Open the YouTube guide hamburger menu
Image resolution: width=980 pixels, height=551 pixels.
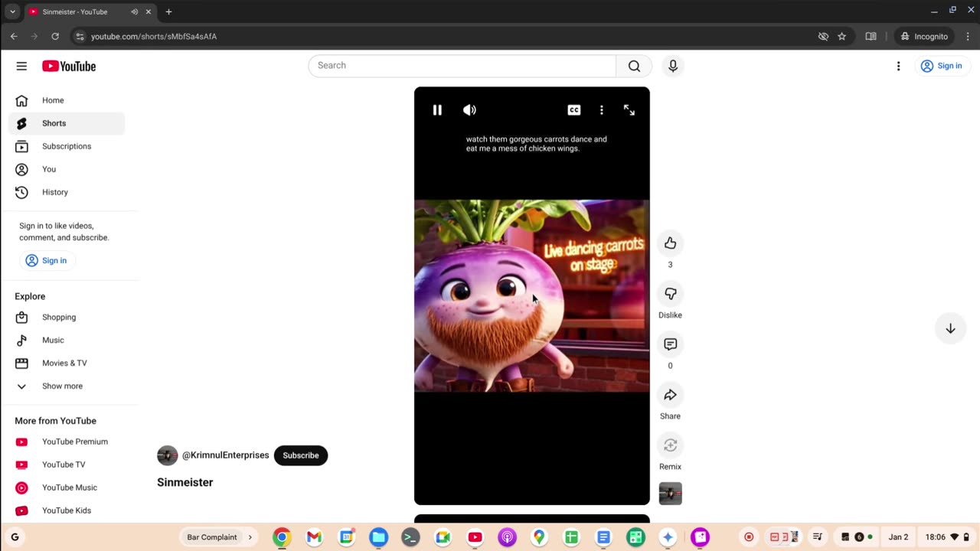click(21, 66)
